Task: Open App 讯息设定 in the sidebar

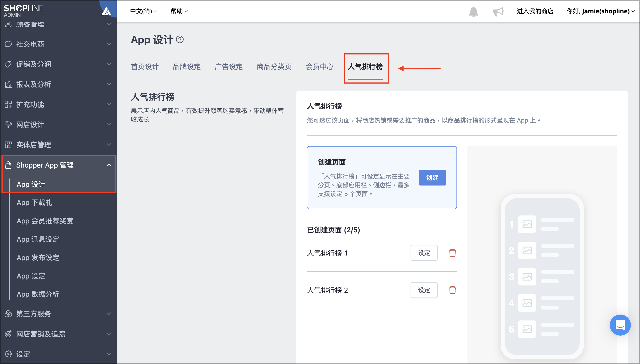Action: (x=38, y=239)
